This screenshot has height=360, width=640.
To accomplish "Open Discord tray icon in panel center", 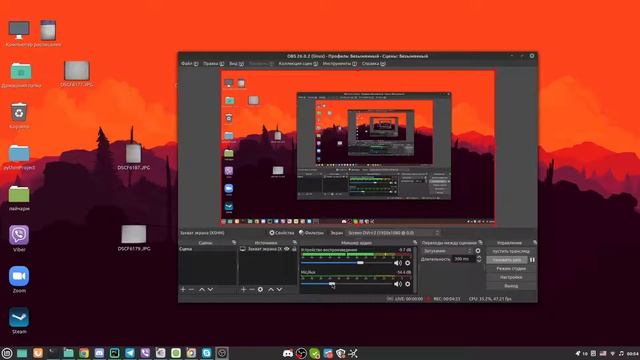I will point(288,353).
